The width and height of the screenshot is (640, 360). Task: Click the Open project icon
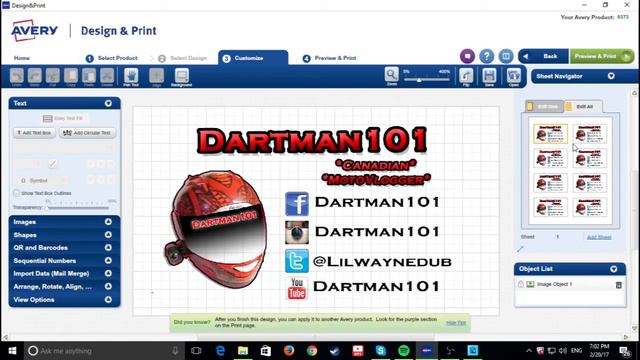(x=513, y=77)
